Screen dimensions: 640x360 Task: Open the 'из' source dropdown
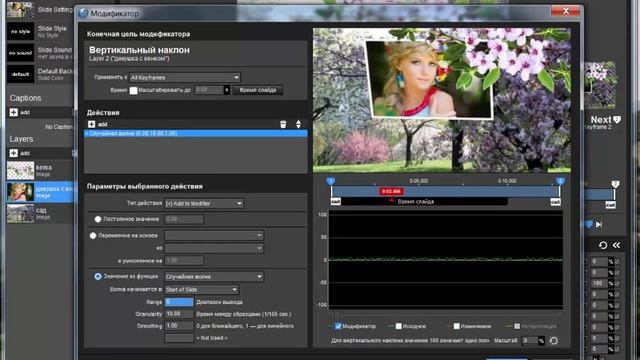[214, 248]
